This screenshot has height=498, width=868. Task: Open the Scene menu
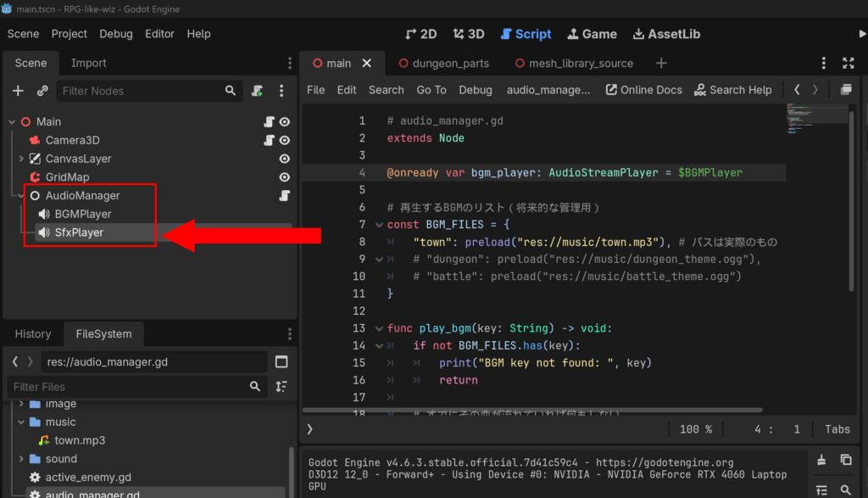(23, 34)
